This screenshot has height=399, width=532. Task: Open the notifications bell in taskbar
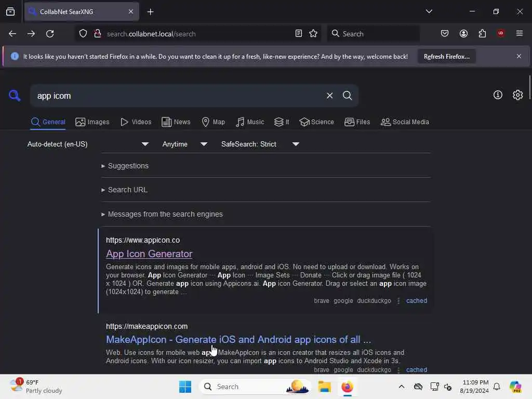pos(497,387)
